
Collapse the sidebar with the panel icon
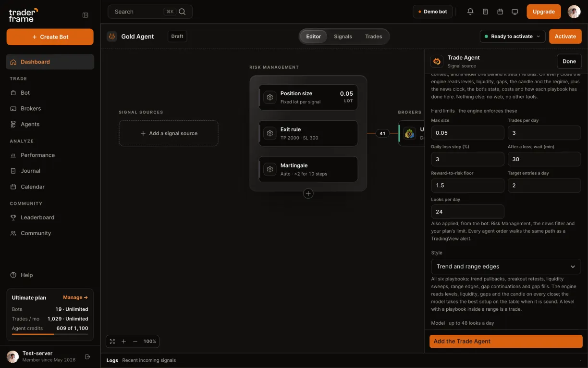click(86, 15)
